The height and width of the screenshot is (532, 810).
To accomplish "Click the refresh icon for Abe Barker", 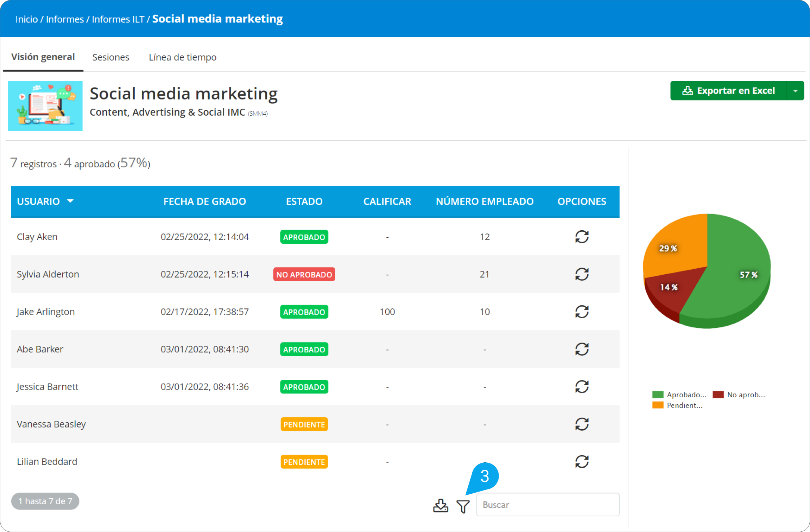I will click(582, 349).
